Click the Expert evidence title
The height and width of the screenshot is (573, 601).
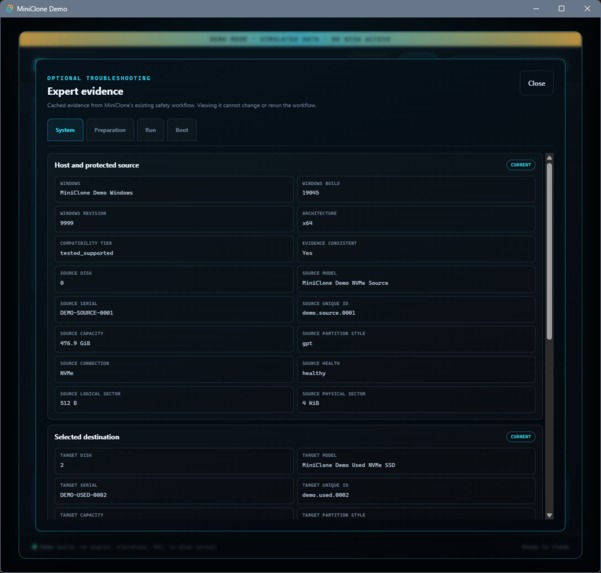pyautogui.click(x=85, y=91)
